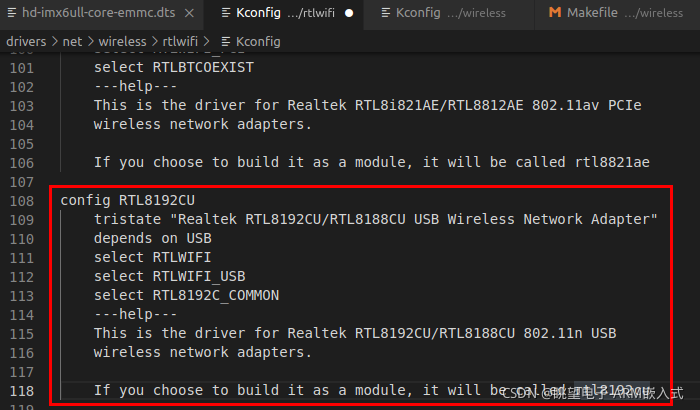Click 'select RTLWIFI' on line 111
The width and height of the screenshot is (700, 410).
tap(153, 257)
